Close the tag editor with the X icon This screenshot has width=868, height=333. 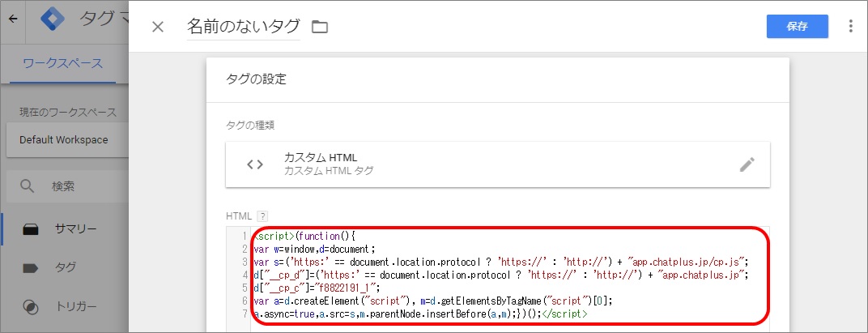[158, 27]
